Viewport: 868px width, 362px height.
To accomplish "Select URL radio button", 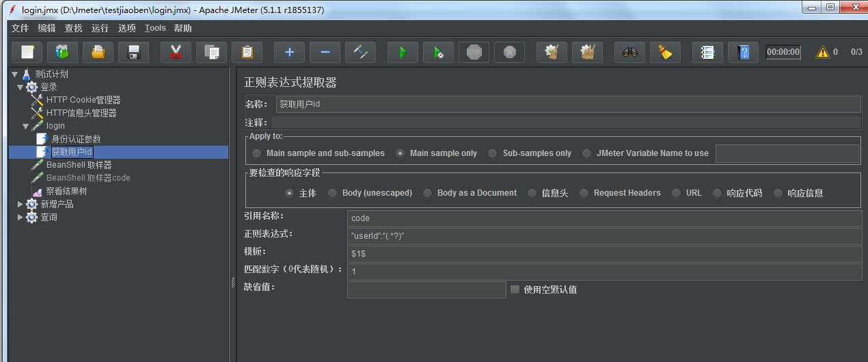I will point(676,193).
